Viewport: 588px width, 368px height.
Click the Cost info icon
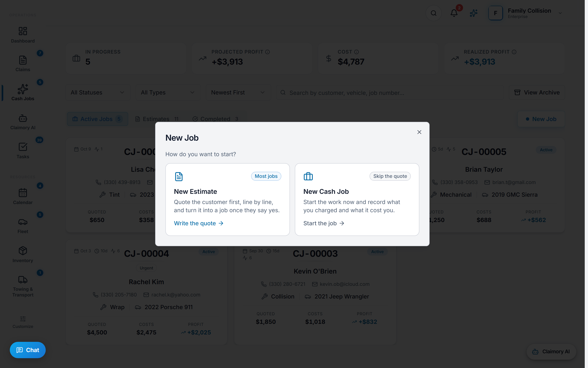click(x=356, y=52)
